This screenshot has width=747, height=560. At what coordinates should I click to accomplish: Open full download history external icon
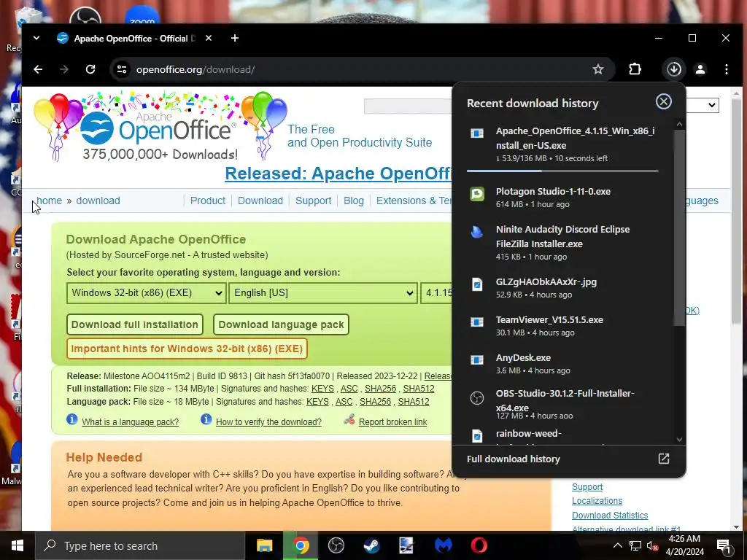[664, 459]
